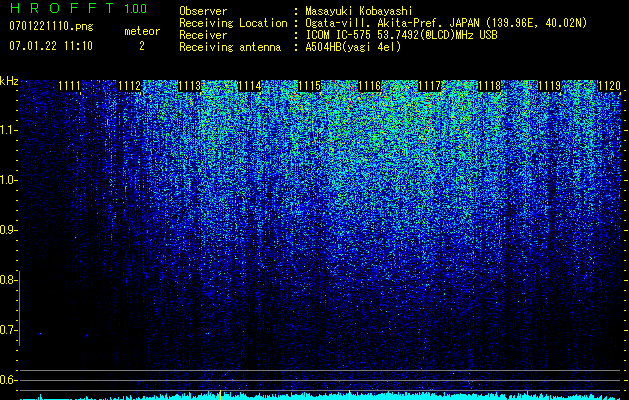Click the meteor count value 2
629x400 pixels.
[142, 46]
